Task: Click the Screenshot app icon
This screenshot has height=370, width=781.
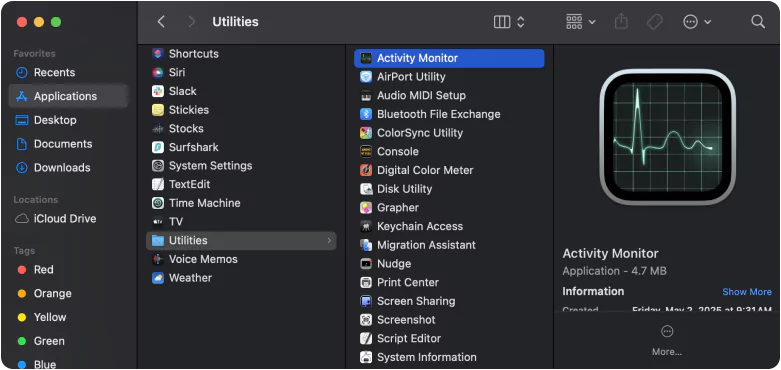Action: 366,320
